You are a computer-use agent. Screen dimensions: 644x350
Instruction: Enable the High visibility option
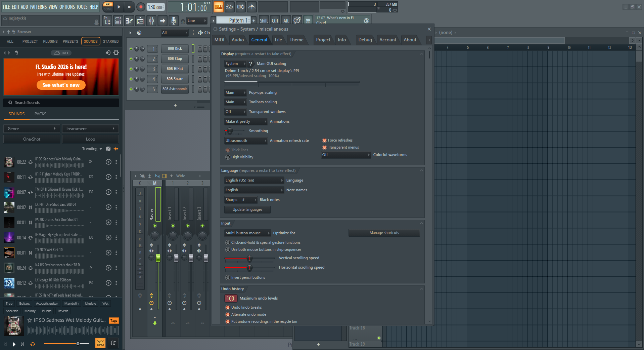(228, 157)
